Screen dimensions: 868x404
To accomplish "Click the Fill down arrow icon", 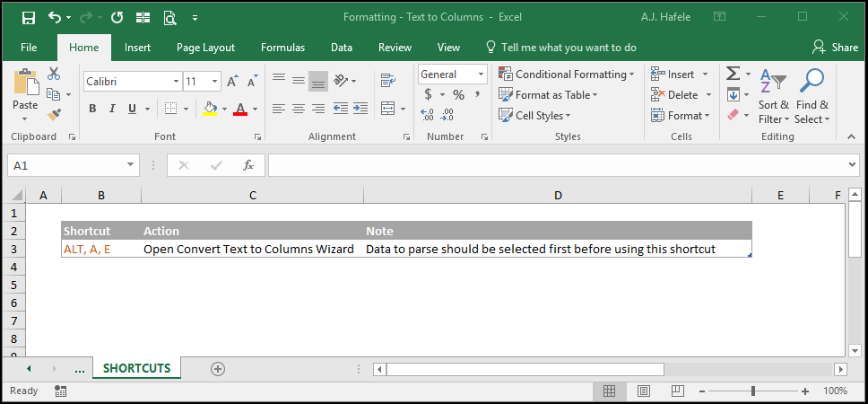I will 733,95.
